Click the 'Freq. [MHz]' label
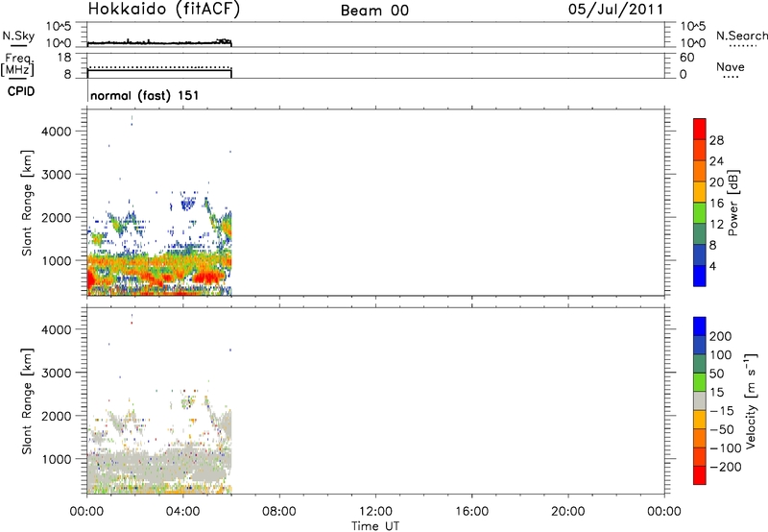 pyautogui.click(x=17, y=64)
